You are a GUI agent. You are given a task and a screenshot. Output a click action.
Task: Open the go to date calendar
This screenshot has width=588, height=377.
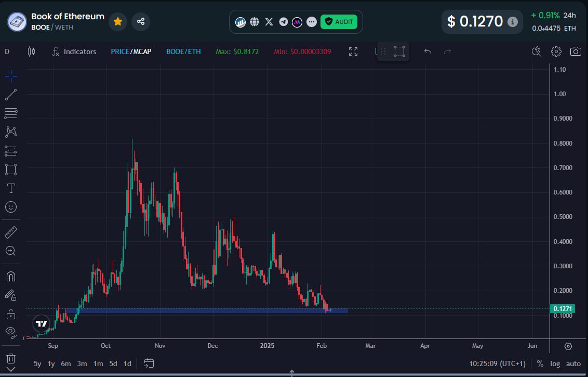tap(149, 363)
